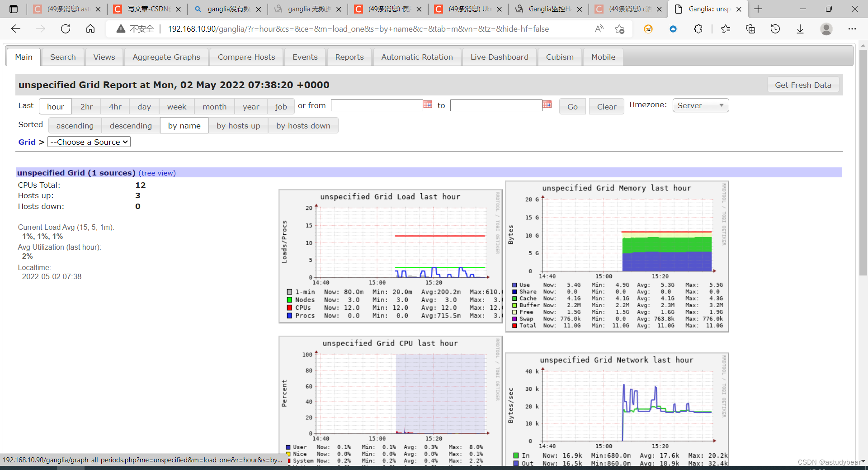Open the Grid Memory last hour graph
868x470 pixels.
617,256
